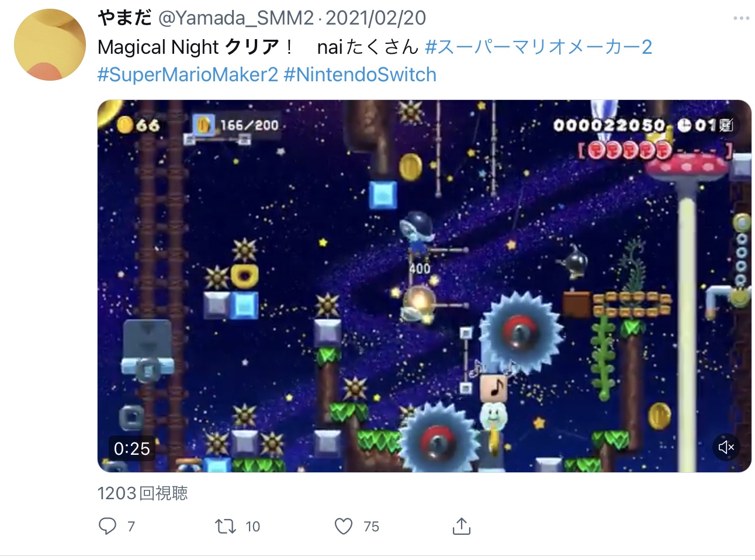Click the retweet count 10
Image resolution: width=755 pixels, height=560 pixels.
[252, 527]
